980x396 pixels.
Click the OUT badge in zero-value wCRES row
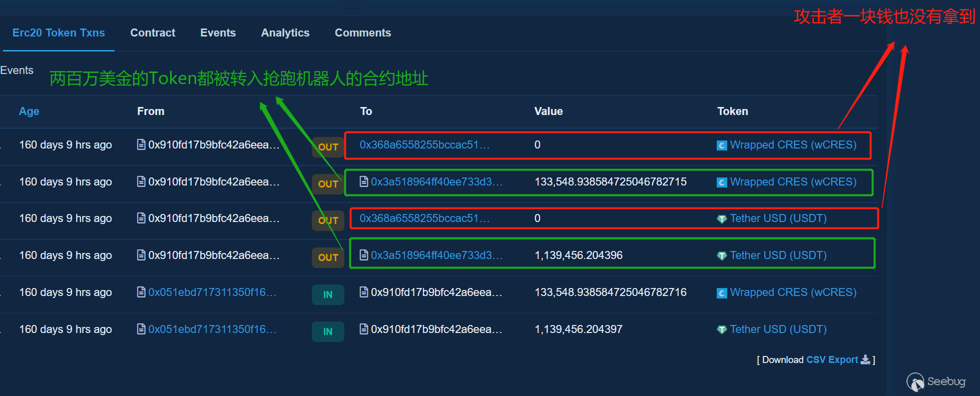click(328, 147)
